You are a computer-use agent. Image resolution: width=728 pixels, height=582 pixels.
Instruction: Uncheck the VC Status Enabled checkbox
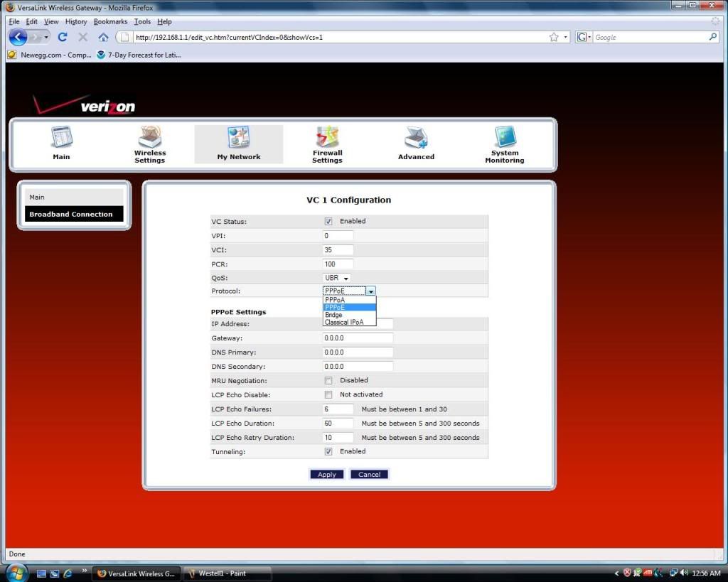point(328,222)
